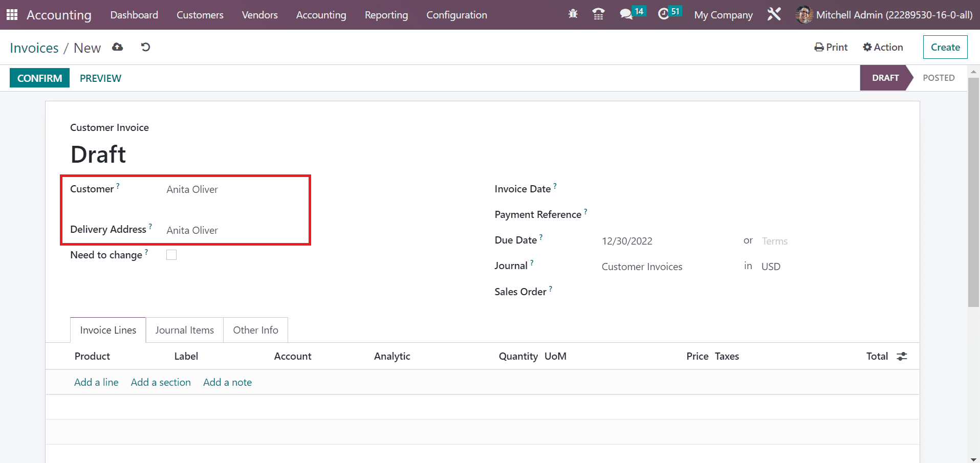Screen dimensions: 980x463
Task: Show Need to change help tooltip mark
Action: pos(146,252)
